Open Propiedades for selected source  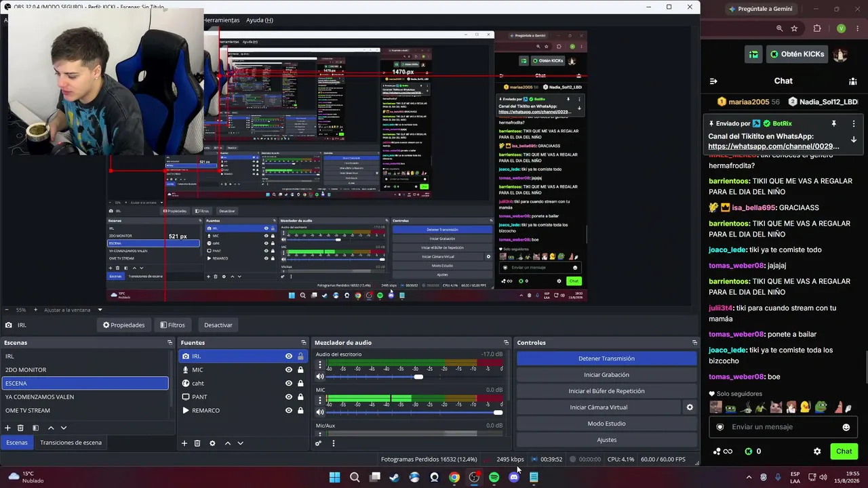pos(123,325)
